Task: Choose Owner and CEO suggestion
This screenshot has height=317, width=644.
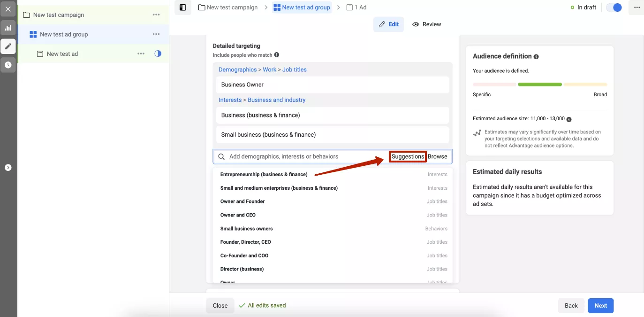Action: tap(333, 215)
